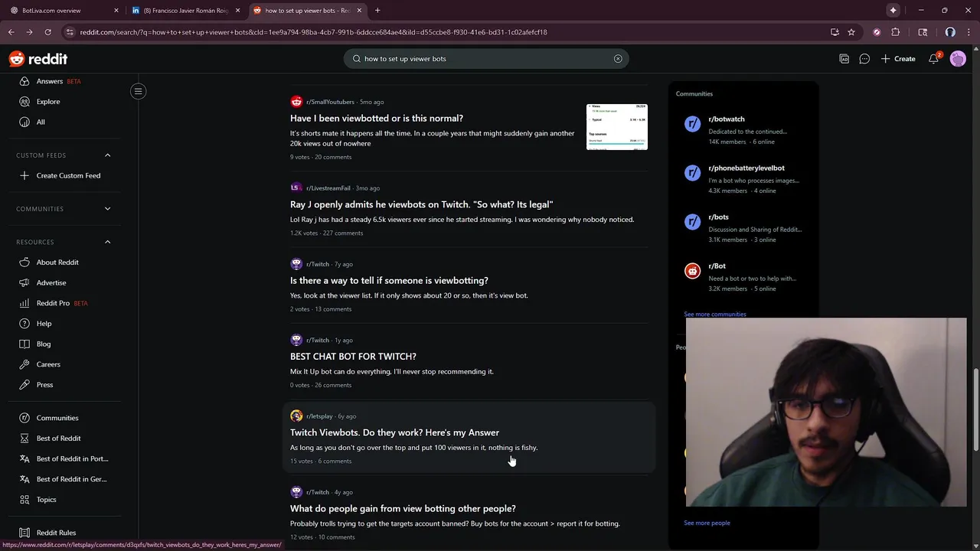Click See more communities link
The image size is (980, 551).
tap(715, 315)
